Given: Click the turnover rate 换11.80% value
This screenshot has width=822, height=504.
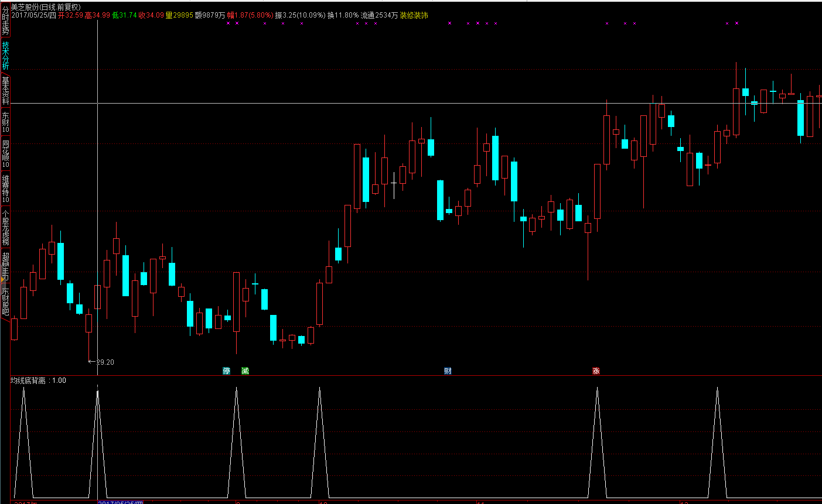Looking at the screenshot, I should 343,15.
